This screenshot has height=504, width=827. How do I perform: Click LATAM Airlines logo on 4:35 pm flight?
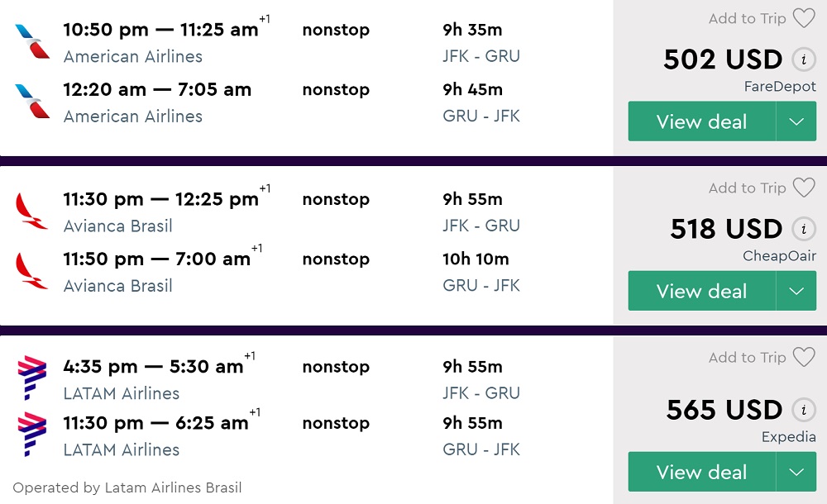(32, 378)
